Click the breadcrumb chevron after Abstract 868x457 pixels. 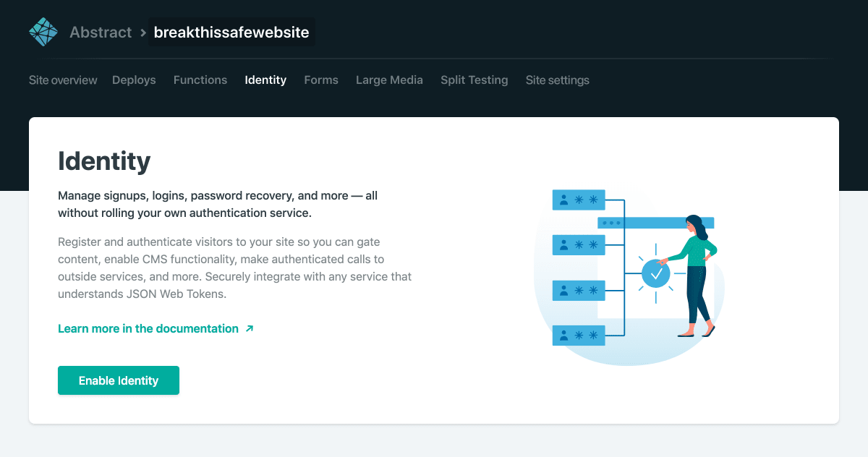click(x=142, y=32)
